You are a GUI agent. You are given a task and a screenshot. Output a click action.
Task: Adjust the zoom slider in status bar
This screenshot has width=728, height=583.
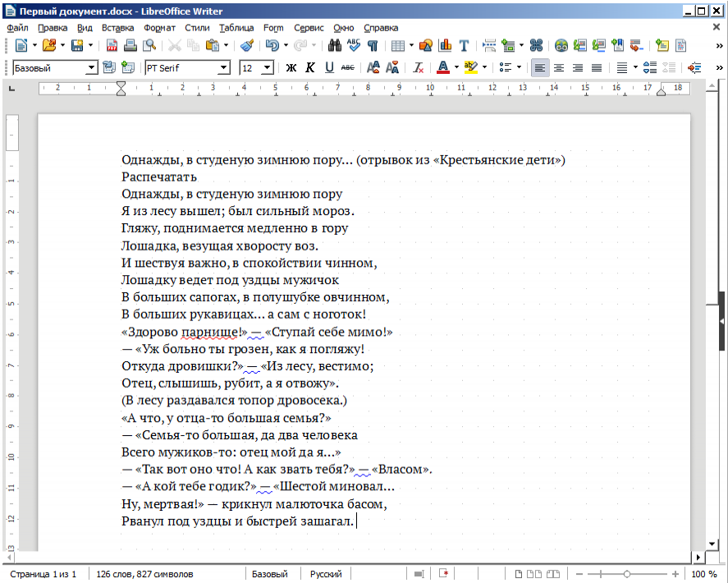[628, 574]
